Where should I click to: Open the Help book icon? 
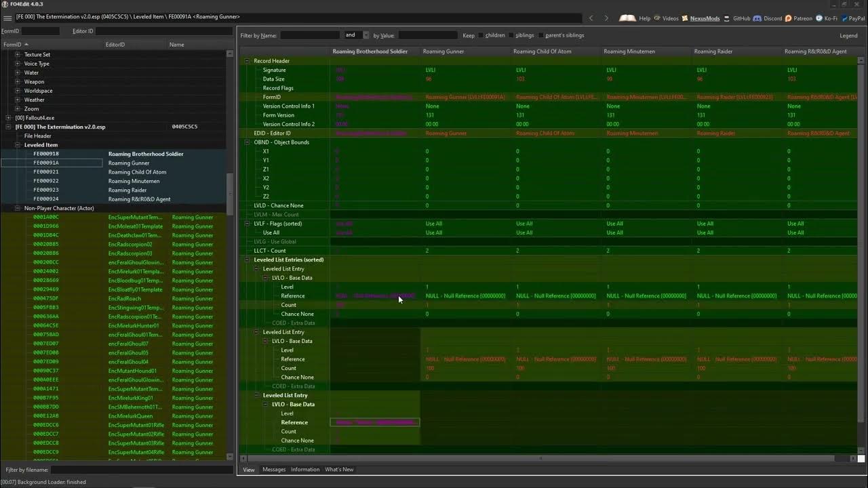(627, 18)
